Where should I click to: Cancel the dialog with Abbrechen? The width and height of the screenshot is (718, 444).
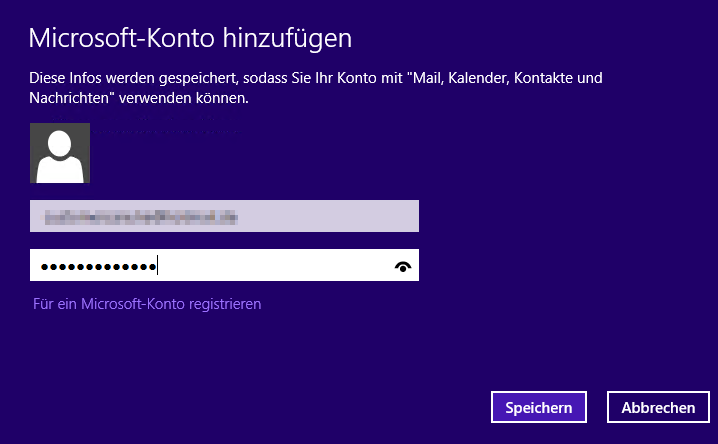tap(658, 407)
